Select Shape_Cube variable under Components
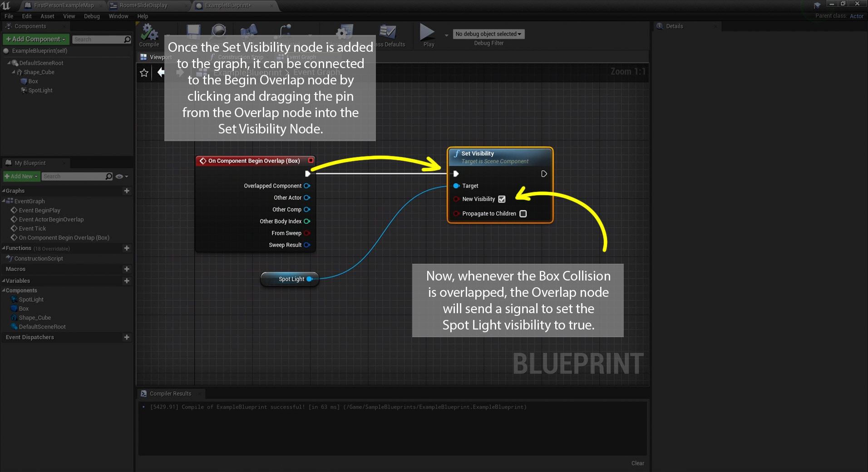The width and height of the screenshot is (868, 472). coord(35,318)
